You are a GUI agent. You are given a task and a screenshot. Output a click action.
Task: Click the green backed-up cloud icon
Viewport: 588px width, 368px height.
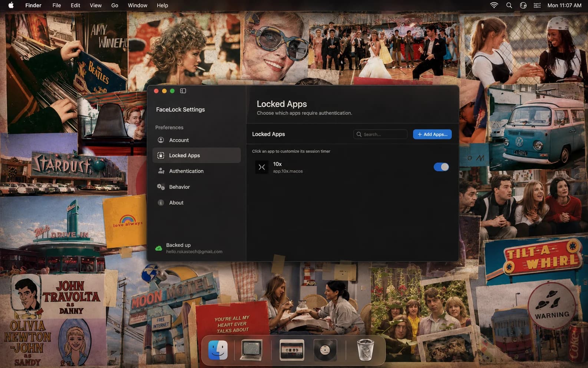[159, 248]
